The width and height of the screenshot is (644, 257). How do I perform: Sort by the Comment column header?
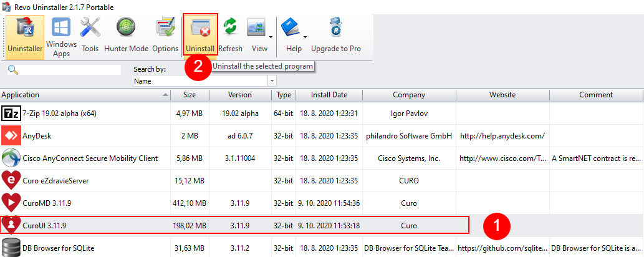tap(597, 95)
